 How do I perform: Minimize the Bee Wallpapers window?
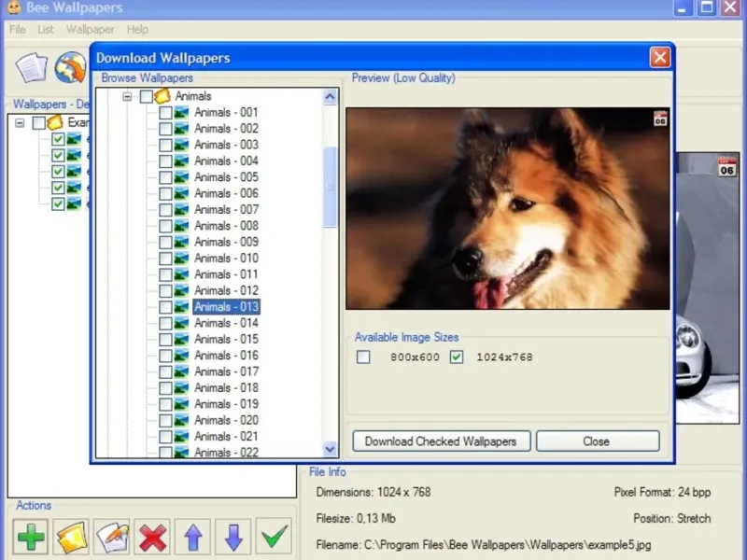[683, 7]
